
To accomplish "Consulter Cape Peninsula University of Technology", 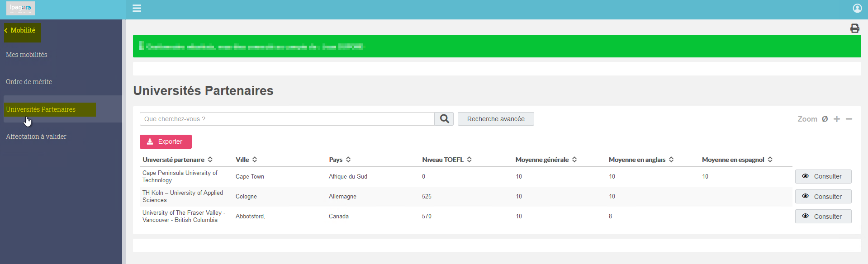I will click(823, 176).
